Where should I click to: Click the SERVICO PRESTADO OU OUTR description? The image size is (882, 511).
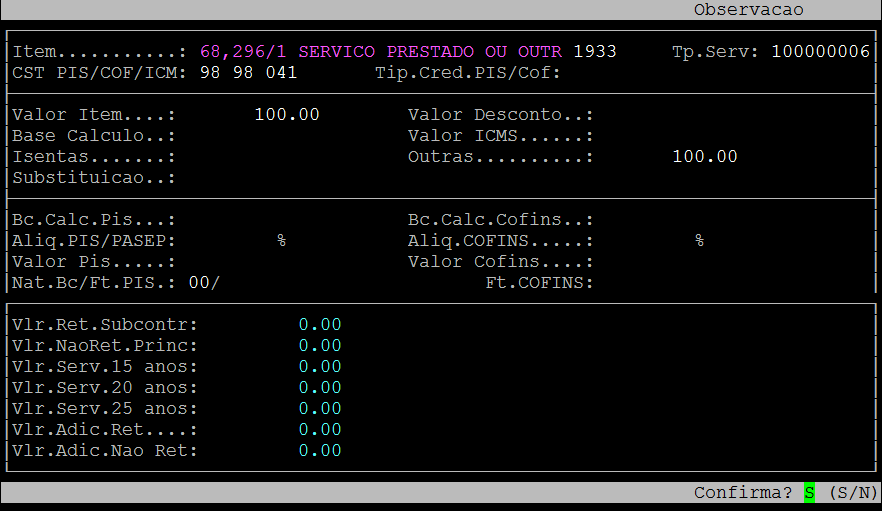430,51
